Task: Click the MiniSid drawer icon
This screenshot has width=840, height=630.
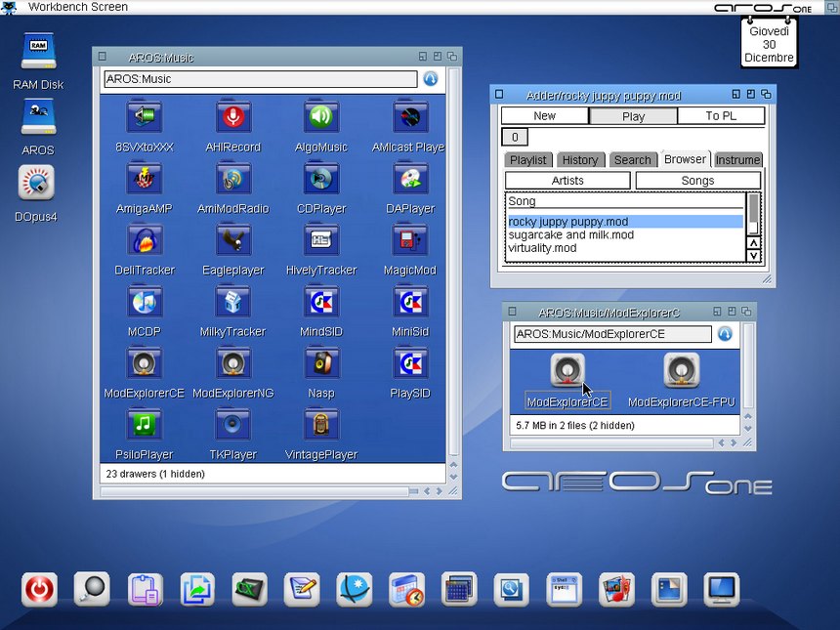Action: point(410,301)
